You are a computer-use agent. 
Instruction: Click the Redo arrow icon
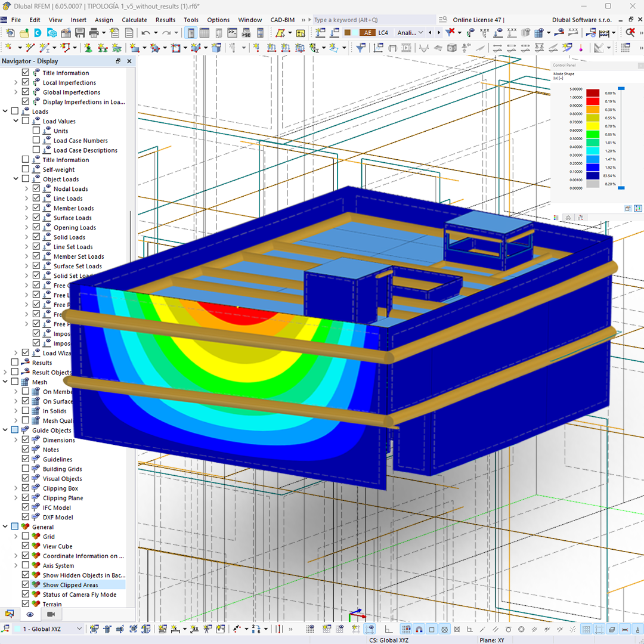[x=166, y=33]
